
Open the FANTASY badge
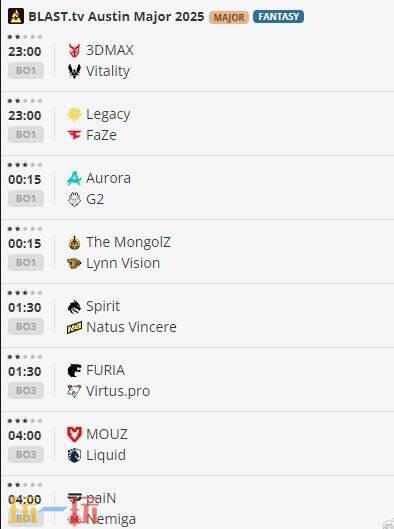278,17
